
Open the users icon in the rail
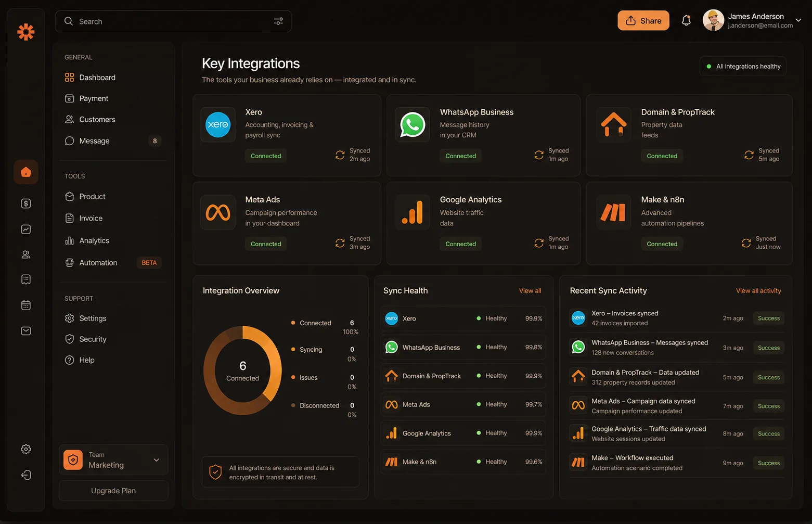click(x=25, y=254)
